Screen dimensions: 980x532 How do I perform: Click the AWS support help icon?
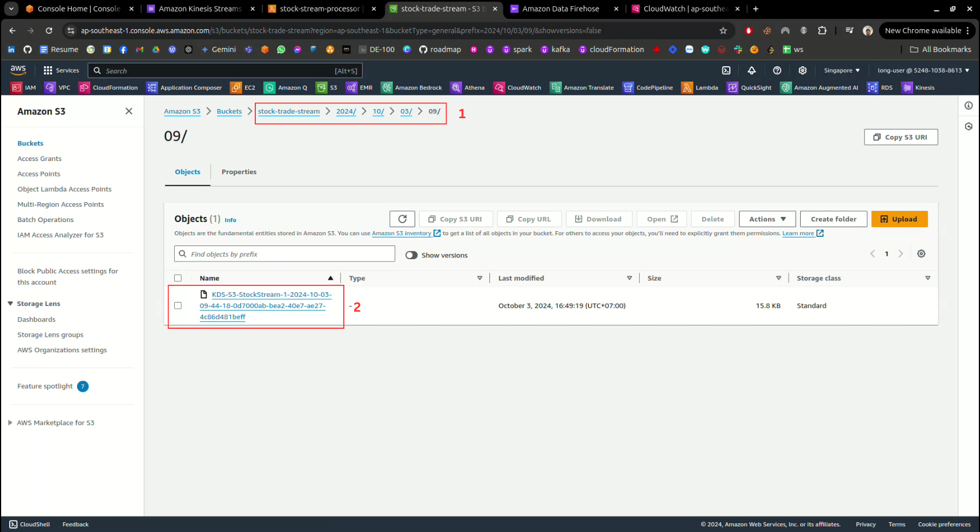(x=777, y=71)
